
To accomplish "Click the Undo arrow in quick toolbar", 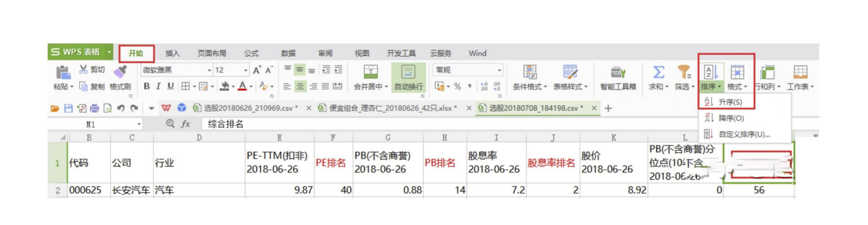I will [x=121, y=108].
